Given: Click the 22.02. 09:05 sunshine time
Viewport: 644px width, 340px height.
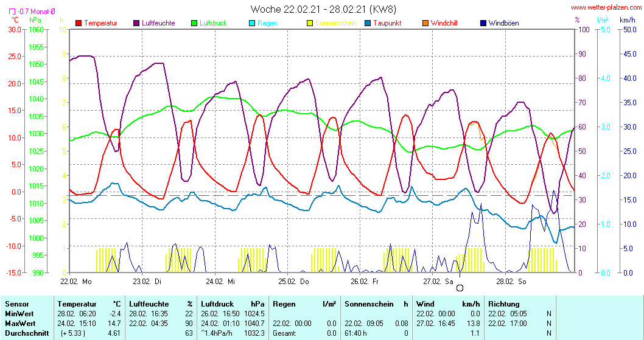Looking at the screenshot, I should click(363, 324).
